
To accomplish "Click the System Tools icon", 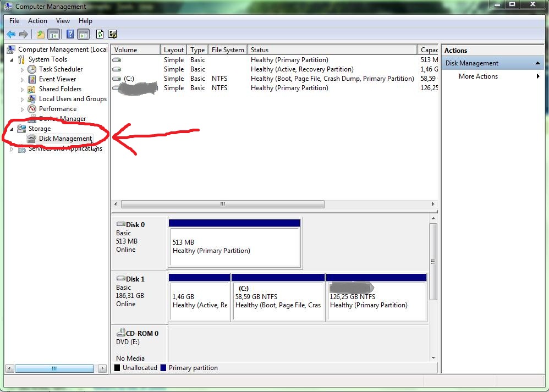I will [x=21, y=59].
